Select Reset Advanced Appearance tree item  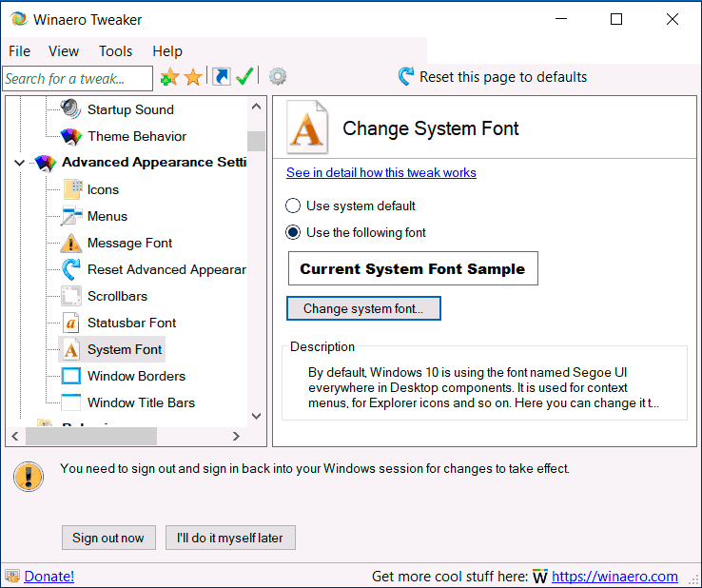coord(166,269)
